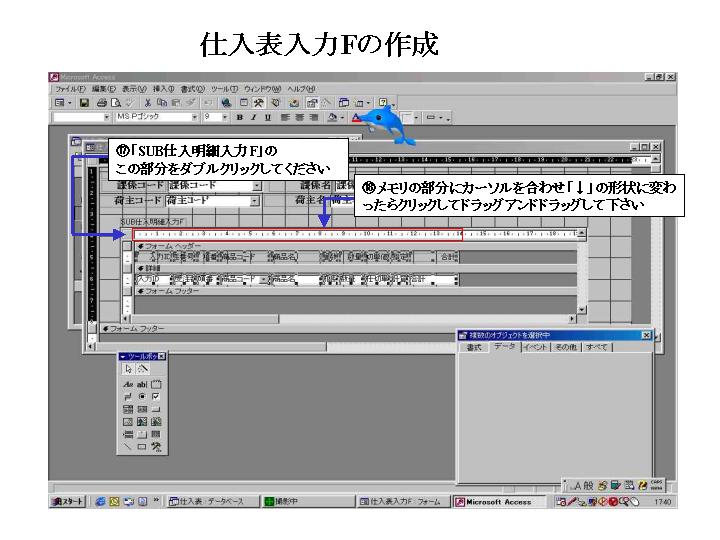This screenshot has width=720, height=540.
Task: Click the SUB仕入明細入力F subform horizontal ruler
Action: [x=300, y=233]
